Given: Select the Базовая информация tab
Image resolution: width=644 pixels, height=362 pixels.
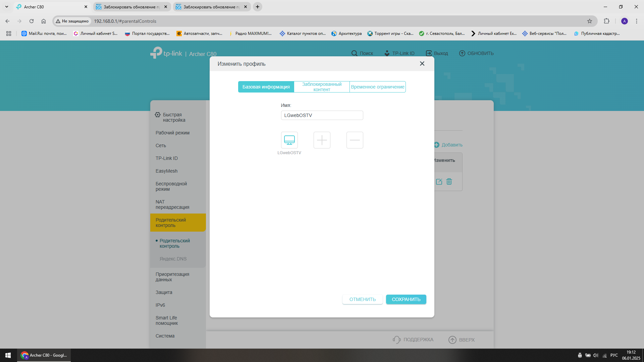Looking at the screenshot, I should [x=266, y=87].
